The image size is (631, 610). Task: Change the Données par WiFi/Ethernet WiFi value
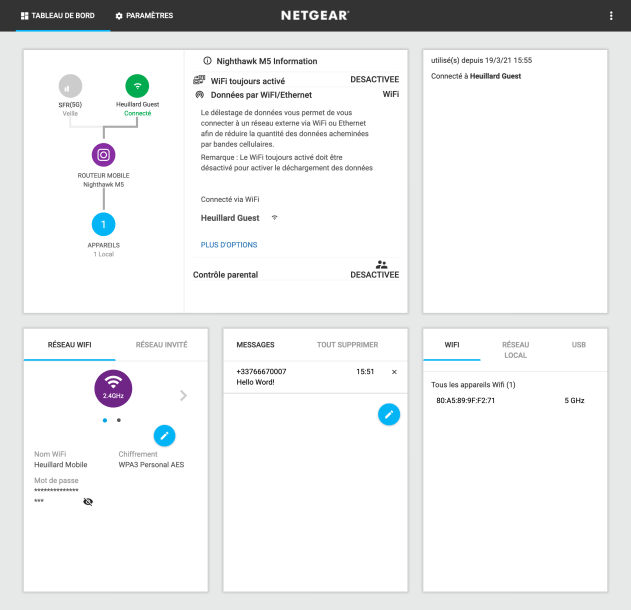(x=391, y=94)
